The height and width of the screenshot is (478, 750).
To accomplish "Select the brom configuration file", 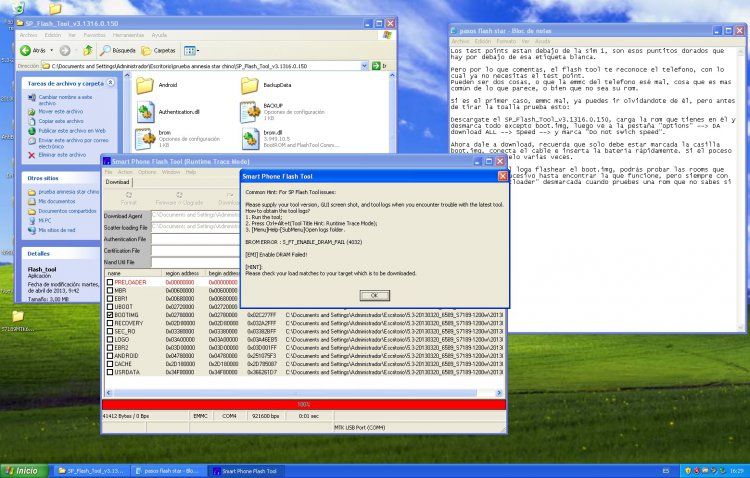I will 177,139.
